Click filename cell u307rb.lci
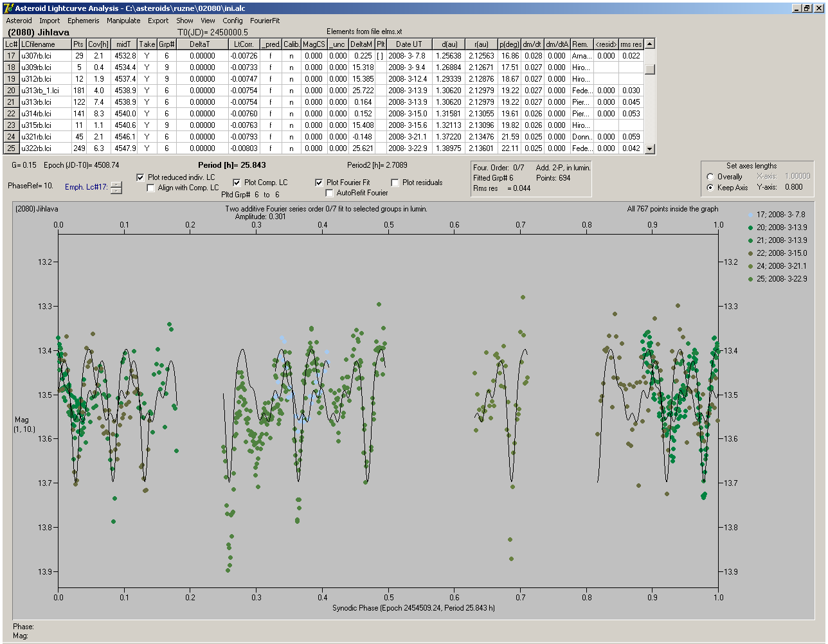This screenshot has height=644, width=828. 45,56
